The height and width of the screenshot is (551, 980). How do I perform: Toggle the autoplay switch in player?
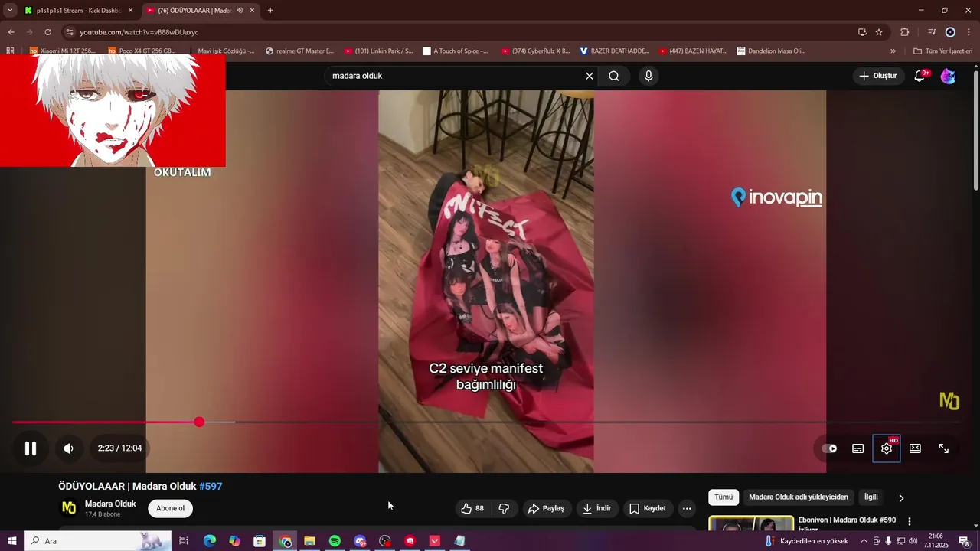[830, 448]
